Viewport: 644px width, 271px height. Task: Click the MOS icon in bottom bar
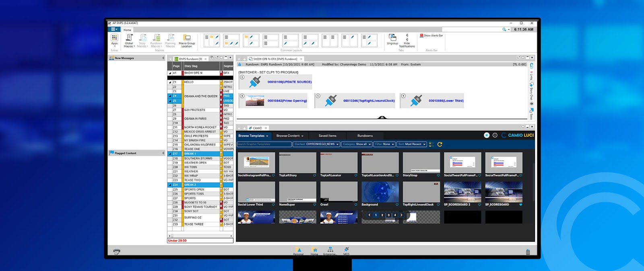tap(346, 250)
